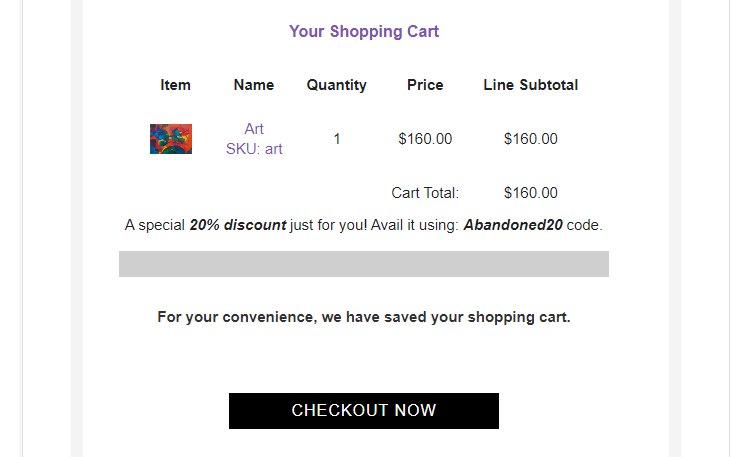This screenshot has width=740, height=457.
Task: Click the Cart Total label
Action: (x=425, y=193)
